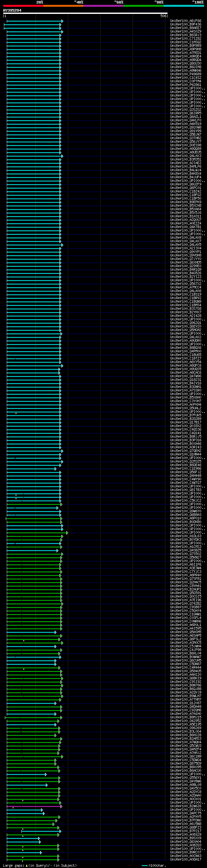This screenshot has width=207, height=868.
Task: Select the UniRef100_A1DL63 label
Action: click(x=186, y=536)
